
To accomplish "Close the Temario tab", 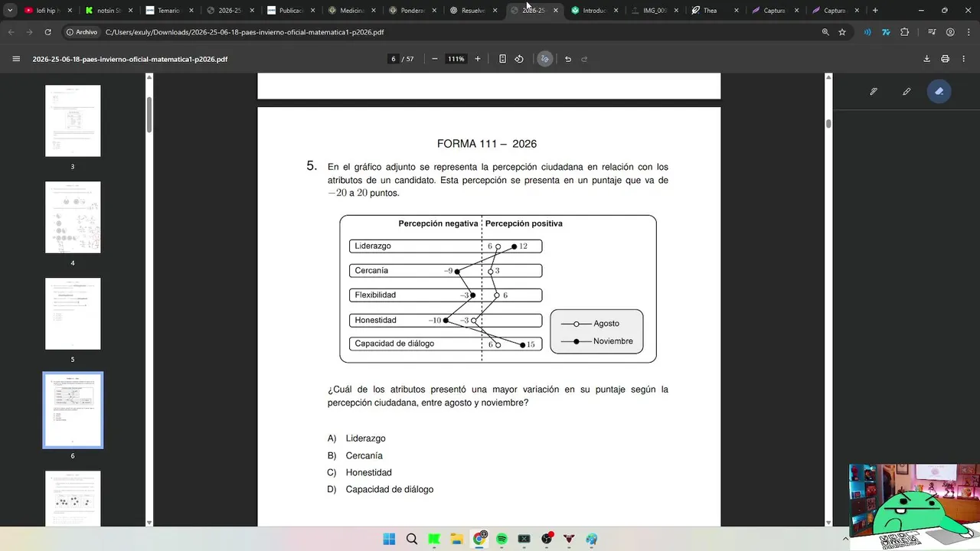I will click(191, 11).
